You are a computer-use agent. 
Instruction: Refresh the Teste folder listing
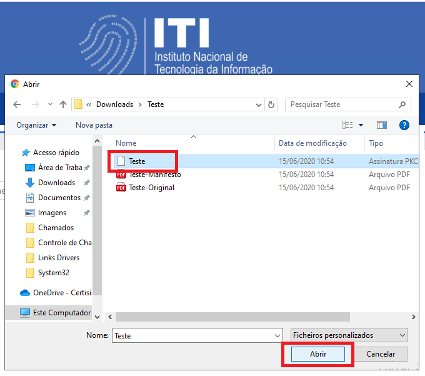tap(271, 105)
